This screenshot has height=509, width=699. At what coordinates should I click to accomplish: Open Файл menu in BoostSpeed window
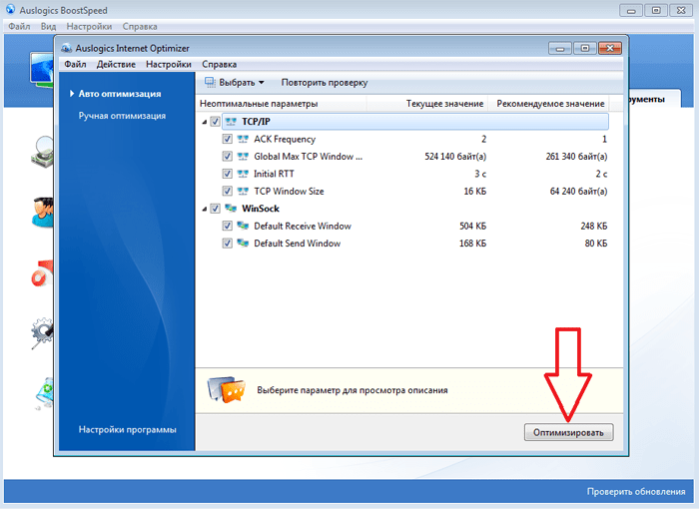(x=19, y=27)
